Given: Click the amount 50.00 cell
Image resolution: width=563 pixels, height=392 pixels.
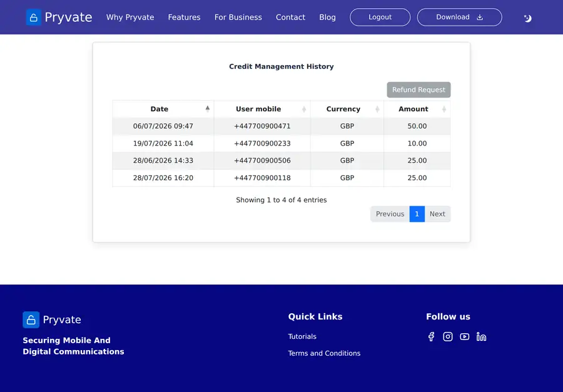Looking at the screenshot, I should click(417, 126).
